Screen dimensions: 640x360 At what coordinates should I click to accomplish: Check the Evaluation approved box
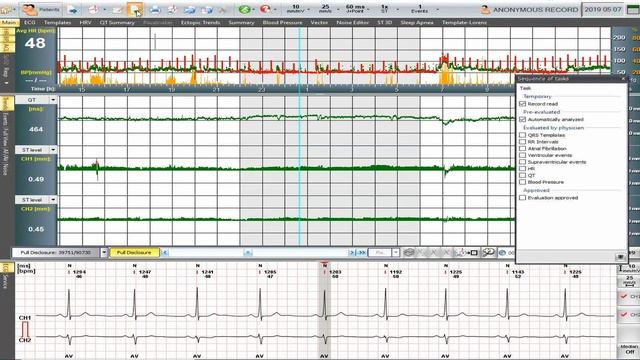tap(522, 198)
